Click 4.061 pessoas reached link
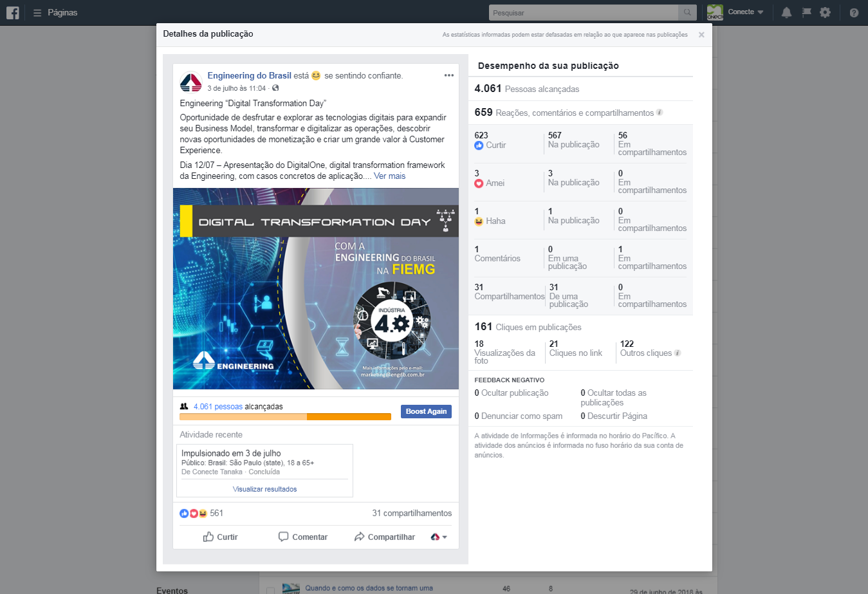 coord(218,407)
